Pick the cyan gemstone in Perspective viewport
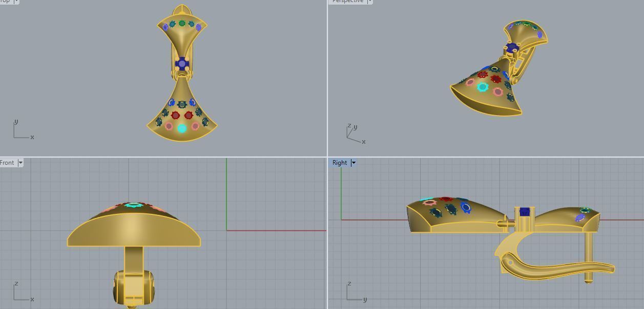644x309 pixels. click(x=483, y=87)
